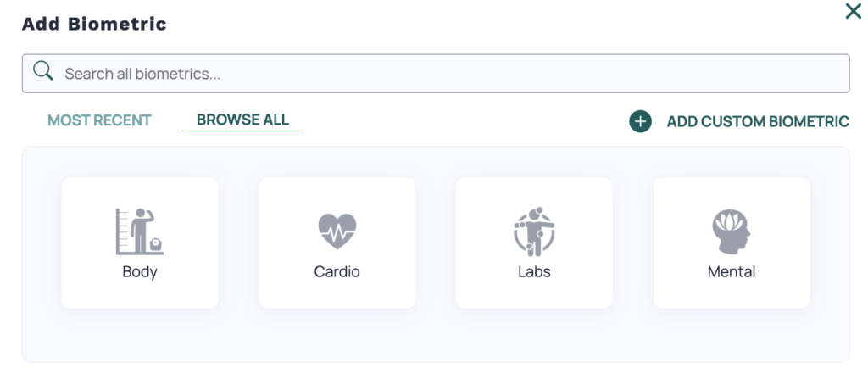
Task: Select the Browse All tab
Action: 242,120
